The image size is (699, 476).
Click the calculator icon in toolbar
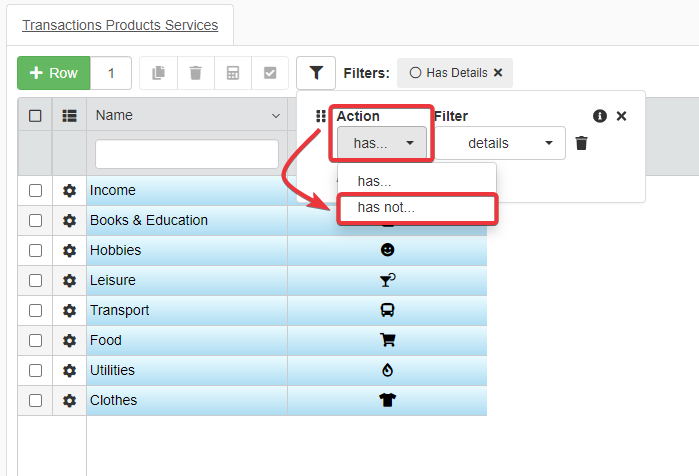(x=232, y=73)
